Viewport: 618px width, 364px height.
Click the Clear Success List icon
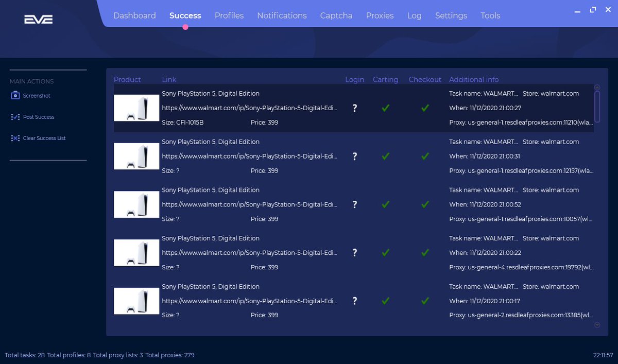pos(15,138)
